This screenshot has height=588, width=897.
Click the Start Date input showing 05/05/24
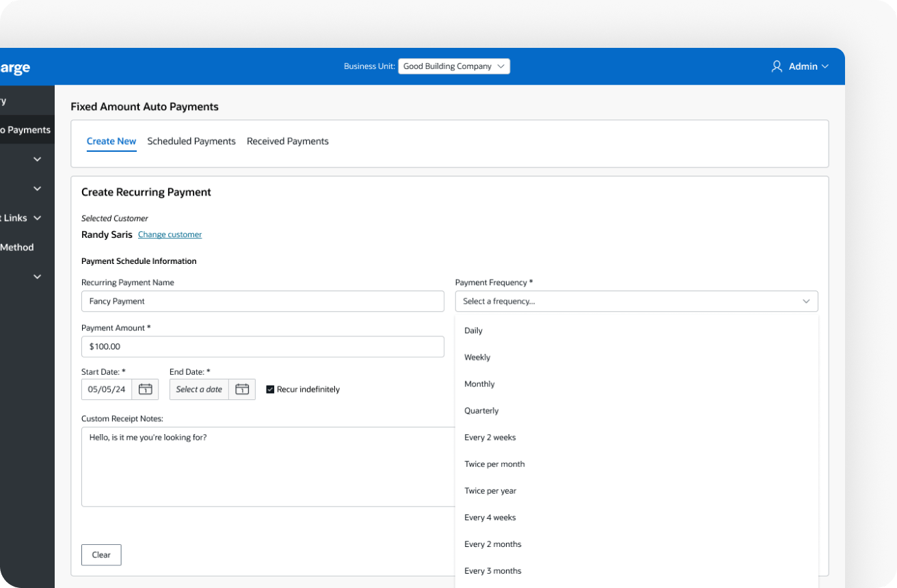107,389
